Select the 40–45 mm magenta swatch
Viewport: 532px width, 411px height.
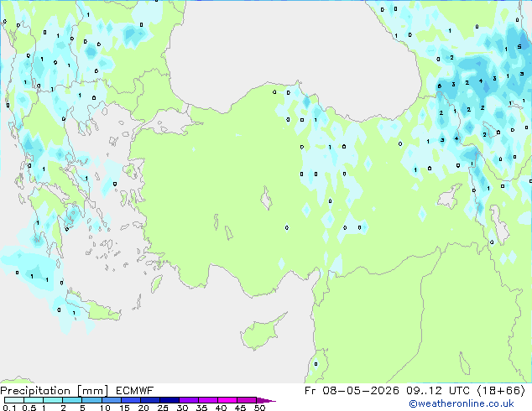tap(227, 400)
